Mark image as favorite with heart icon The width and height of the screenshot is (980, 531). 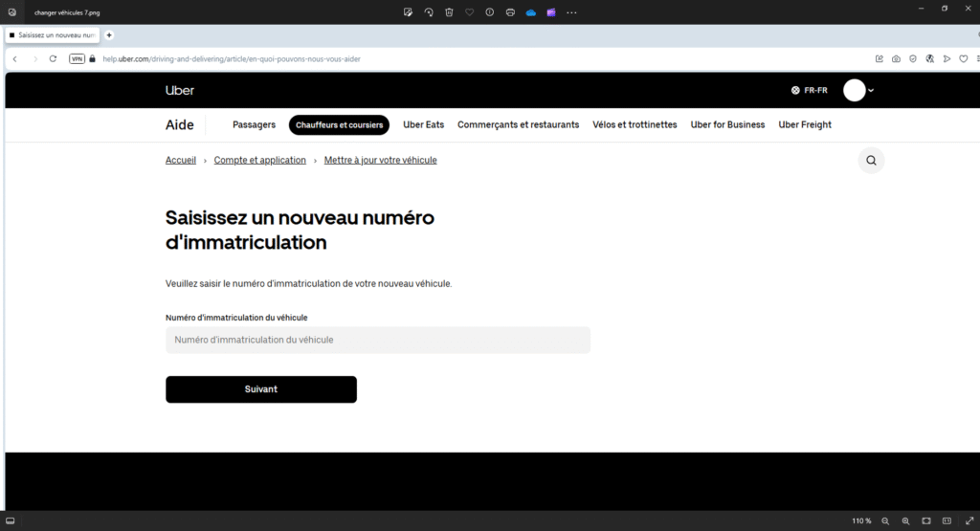coord(469,11)
